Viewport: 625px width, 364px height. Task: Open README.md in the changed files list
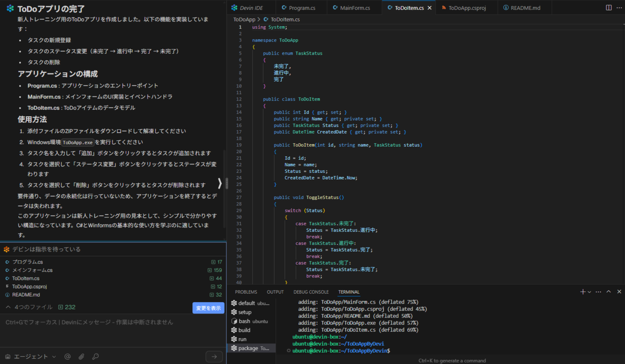click(x=26, y=295)
